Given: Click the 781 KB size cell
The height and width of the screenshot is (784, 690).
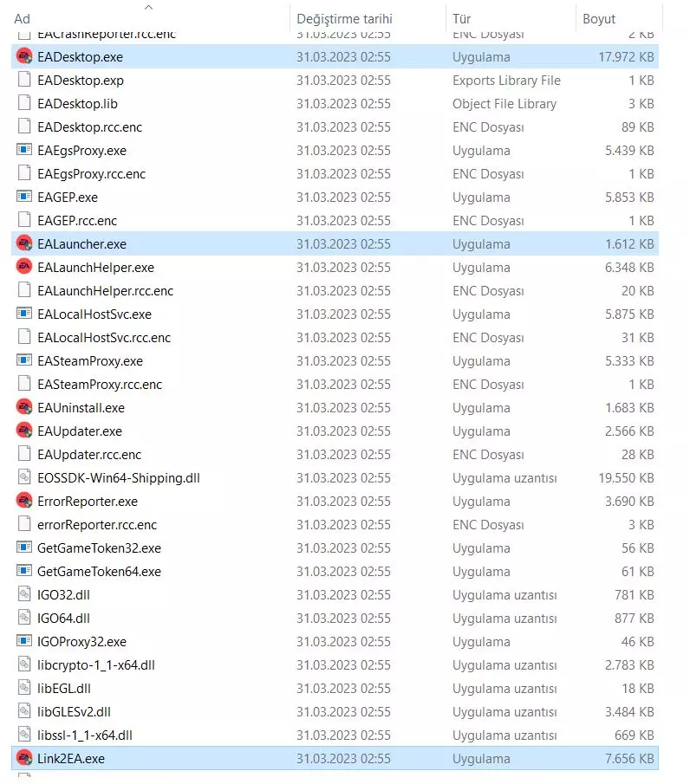Looking at the screenshot, I should click(x=634, y=595).
